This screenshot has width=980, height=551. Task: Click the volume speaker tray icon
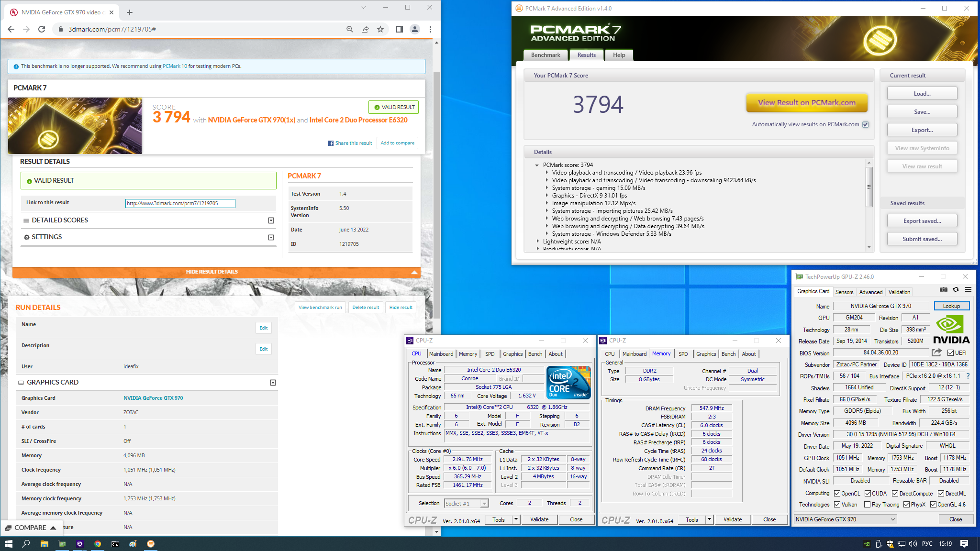[x=913, y=544]
